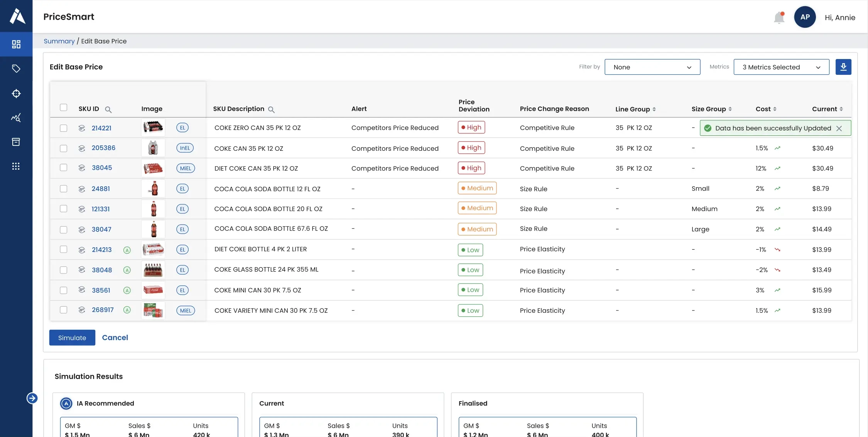Select the checkbox for SKU 205386
The width and height of the screenshot is (868, 437).
[64, 148]
